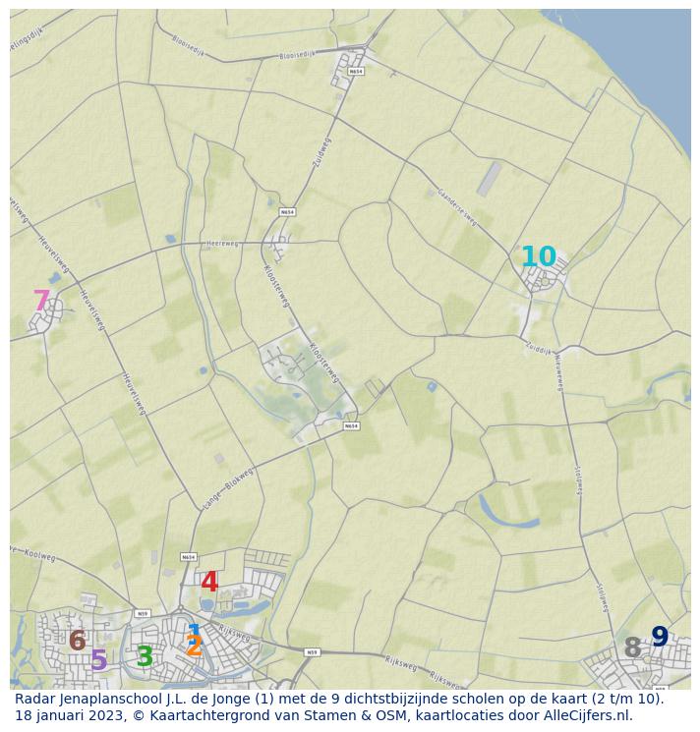
Task: Open AlleCijfers.nl in the caption
Action: [x=581, y=715]
